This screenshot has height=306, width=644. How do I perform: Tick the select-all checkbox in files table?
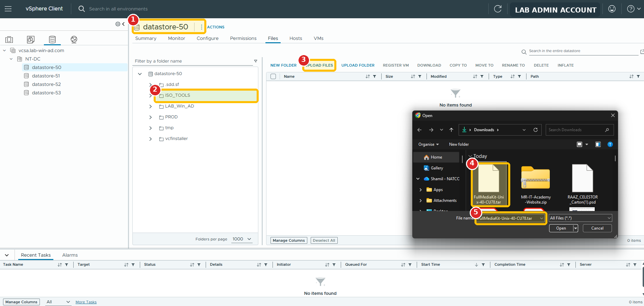[273, 76]
